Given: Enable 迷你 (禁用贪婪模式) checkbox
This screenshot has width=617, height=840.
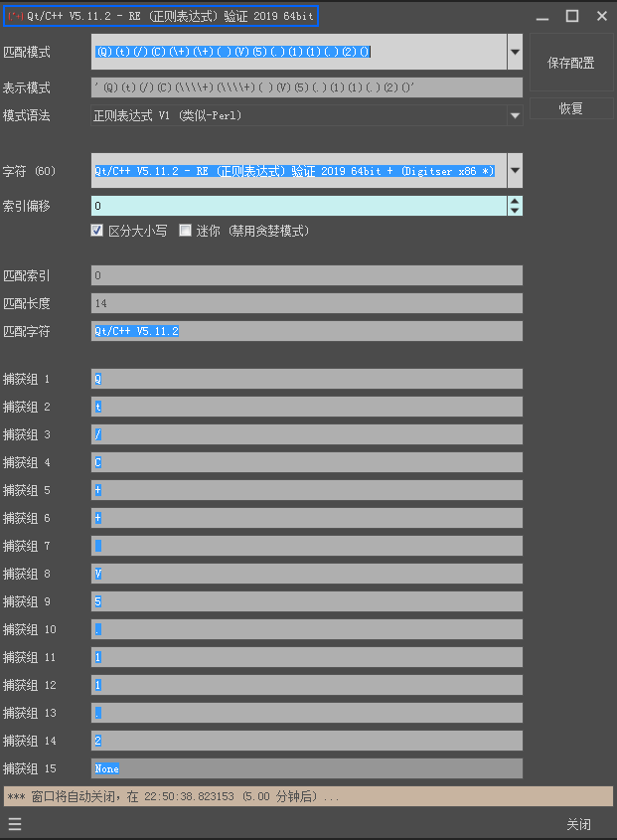Looking at the screenshot, I should 186,231.
